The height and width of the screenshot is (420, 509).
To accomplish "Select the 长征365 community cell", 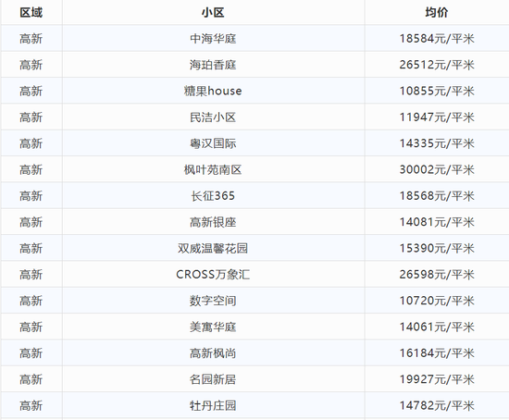I will click(213, 196).
